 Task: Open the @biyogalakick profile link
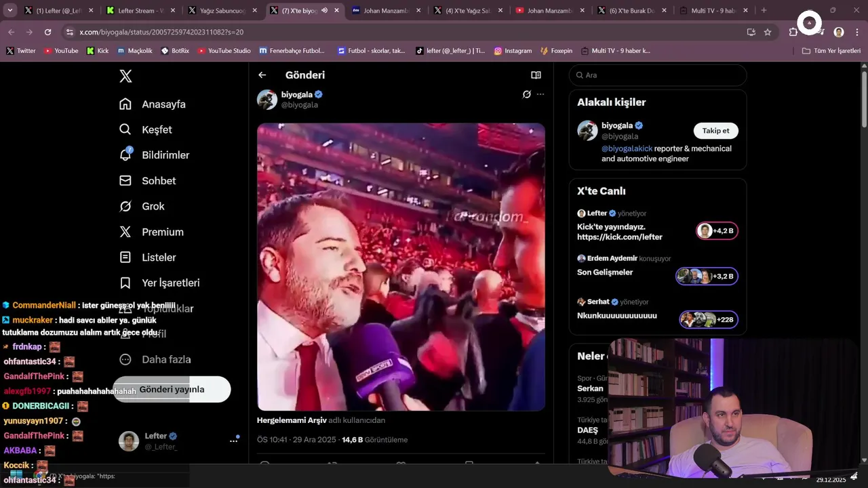[x=627, y=148]
